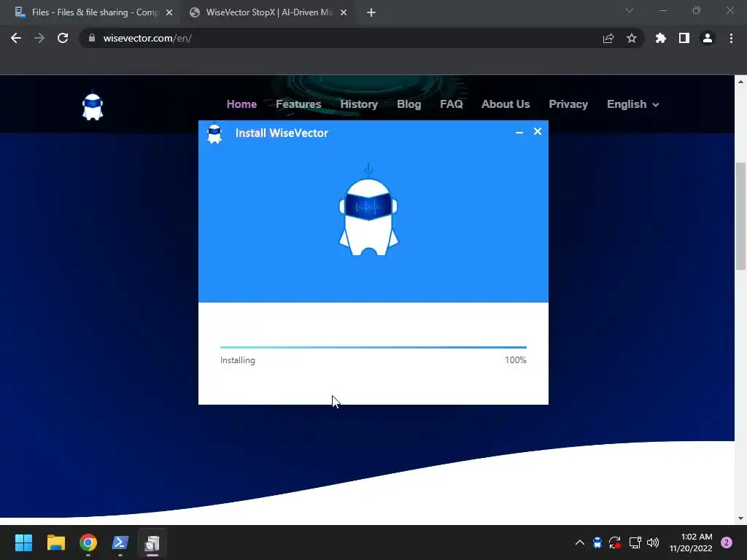This screenshot has height=560, width=747.
Task: Open the Home nav link
Action: (241, 104)
